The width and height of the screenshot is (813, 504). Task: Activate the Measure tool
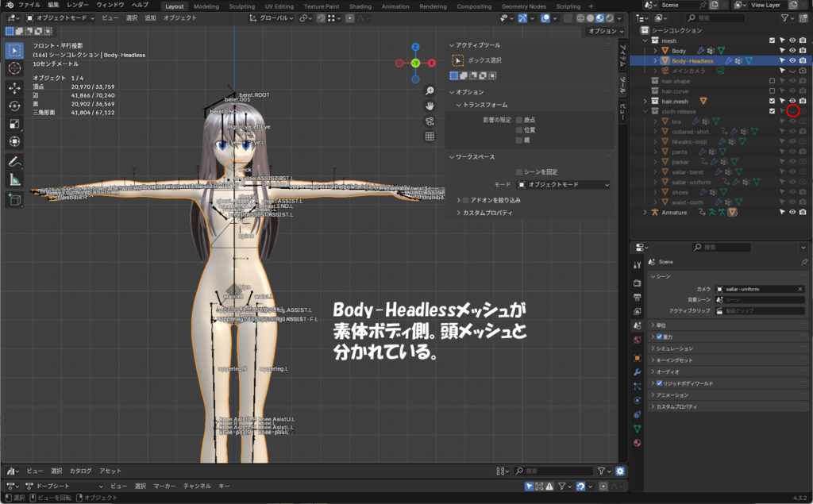pos(14,179)
